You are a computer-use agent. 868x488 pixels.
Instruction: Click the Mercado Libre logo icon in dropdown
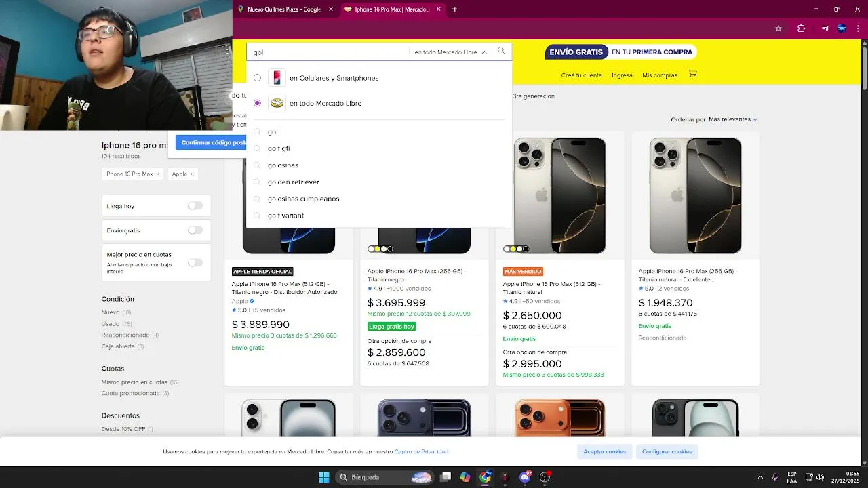(x=277, y=103)
